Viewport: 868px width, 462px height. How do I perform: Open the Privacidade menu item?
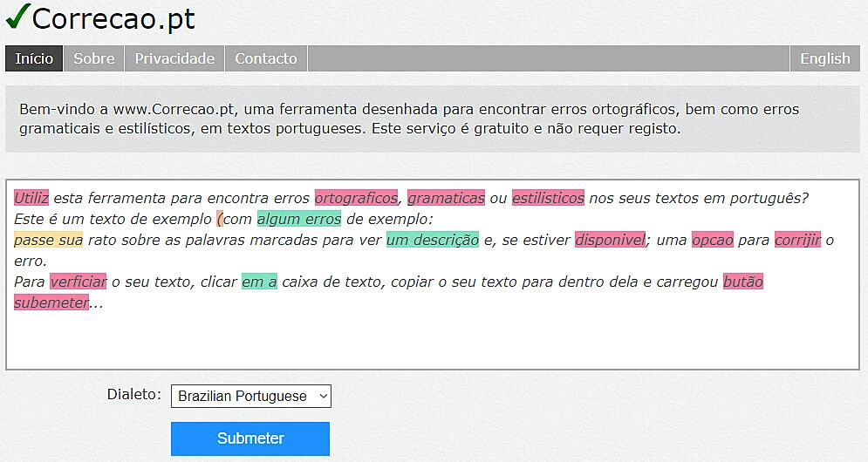tap(174, 58)
